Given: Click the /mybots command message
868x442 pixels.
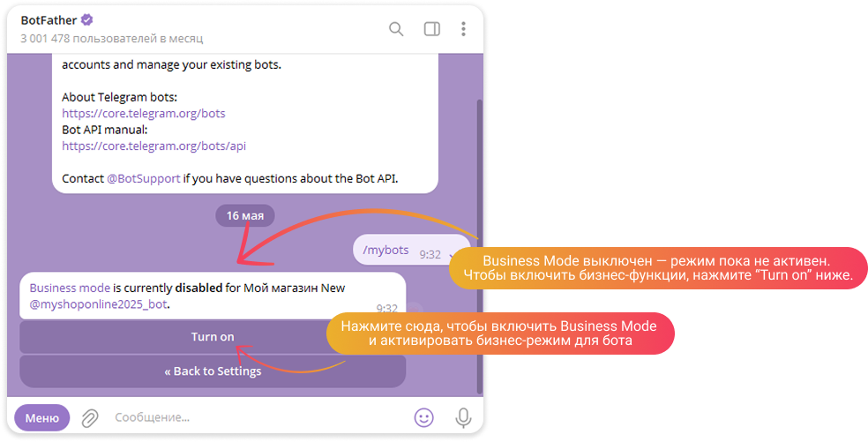Looking at the screenshot, I should coord(411,251).
